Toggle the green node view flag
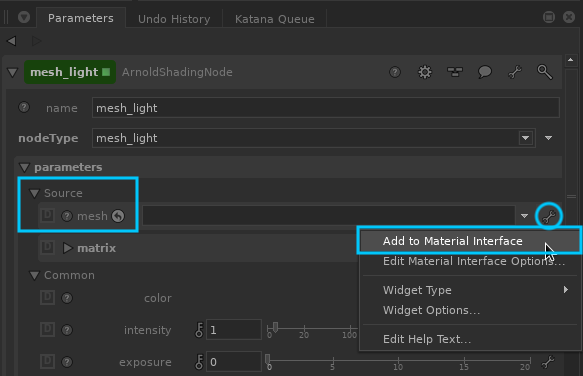The height and width of the screenshot is (376, 583). pos(106,72)
